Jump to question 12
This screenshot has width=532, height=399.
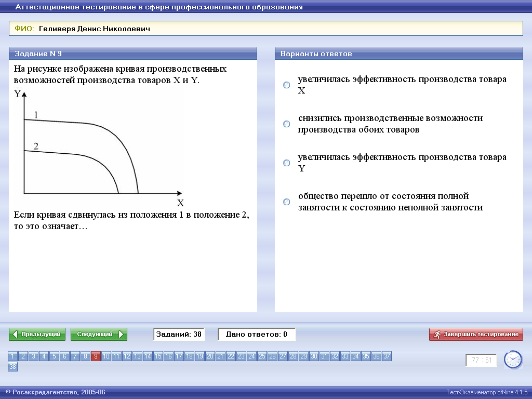[127, 356]
